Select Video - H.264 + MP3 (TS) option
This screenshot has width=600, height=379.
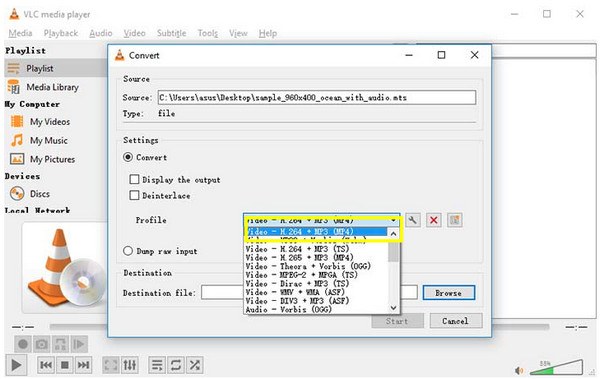click(316, 249)
